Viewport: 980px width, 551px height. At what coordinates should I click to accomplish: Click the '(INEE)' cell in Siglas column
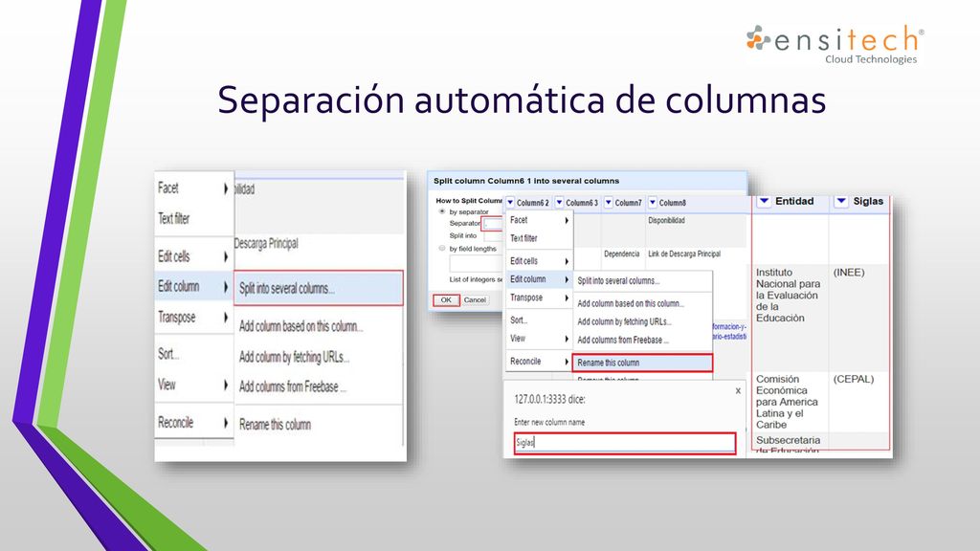tap(849, 273)
